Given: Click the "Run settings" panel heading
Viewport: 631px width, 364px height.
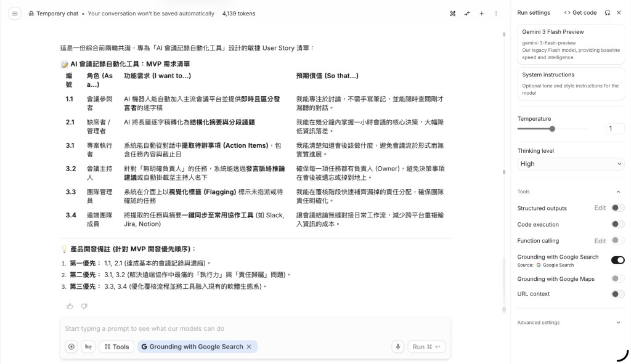Looking at the screenshot, I should pos(534,13).
